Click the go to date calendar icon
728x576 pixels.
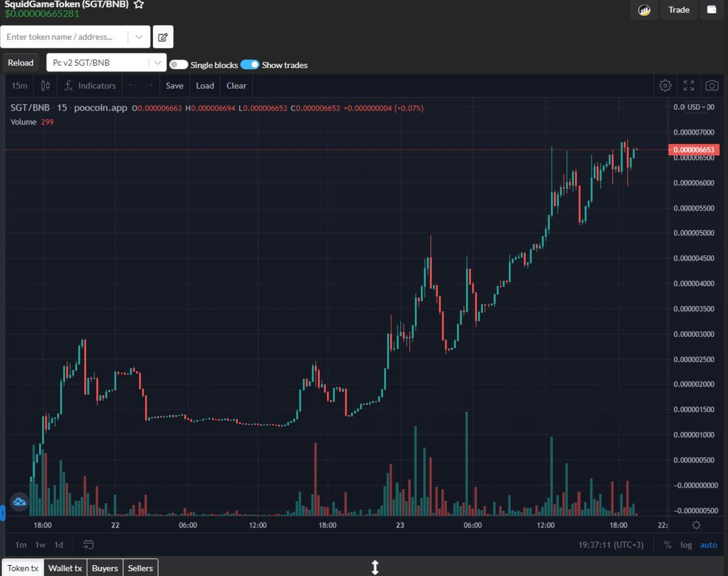(89, 544)
